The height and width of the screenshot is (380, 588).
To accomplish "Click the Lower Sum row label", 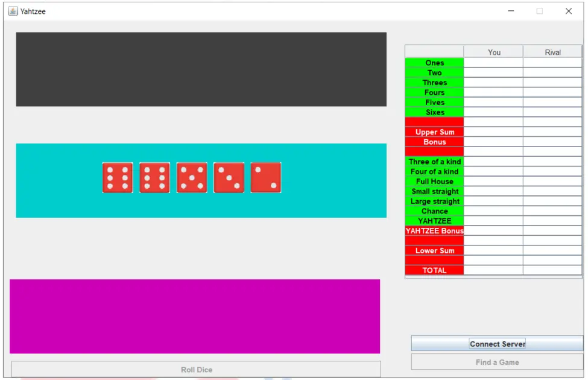I will click(x=435, y=250).
